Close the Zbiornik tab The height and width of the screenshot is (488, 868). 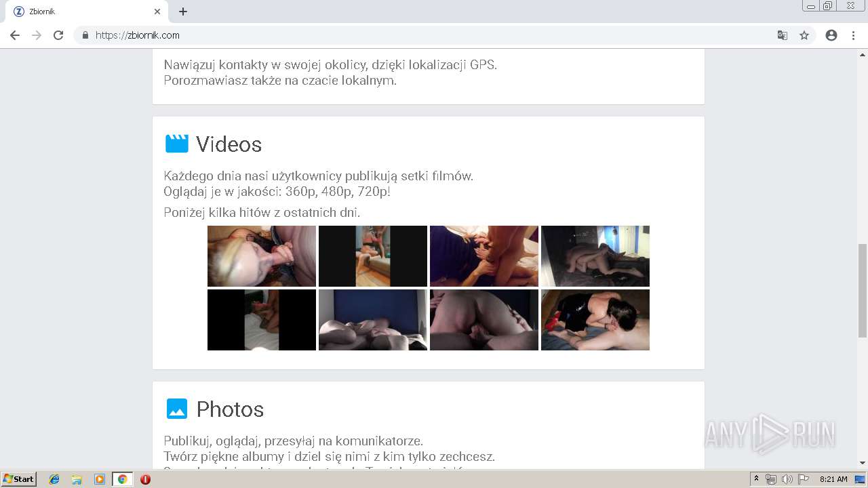tap(157, 12)
